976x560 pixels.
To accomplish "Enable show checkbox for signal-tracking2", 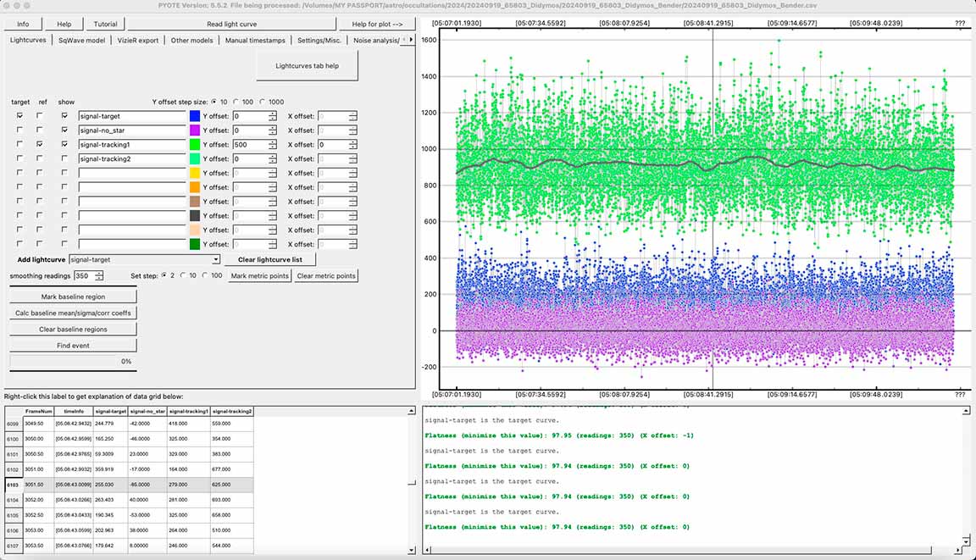I will coord(64,158).
